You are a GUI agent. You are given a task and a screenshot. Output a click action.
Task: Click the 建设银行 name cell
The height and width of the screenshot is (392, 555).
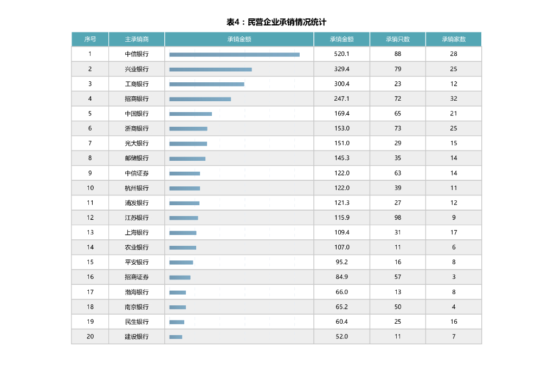point(137,337)
